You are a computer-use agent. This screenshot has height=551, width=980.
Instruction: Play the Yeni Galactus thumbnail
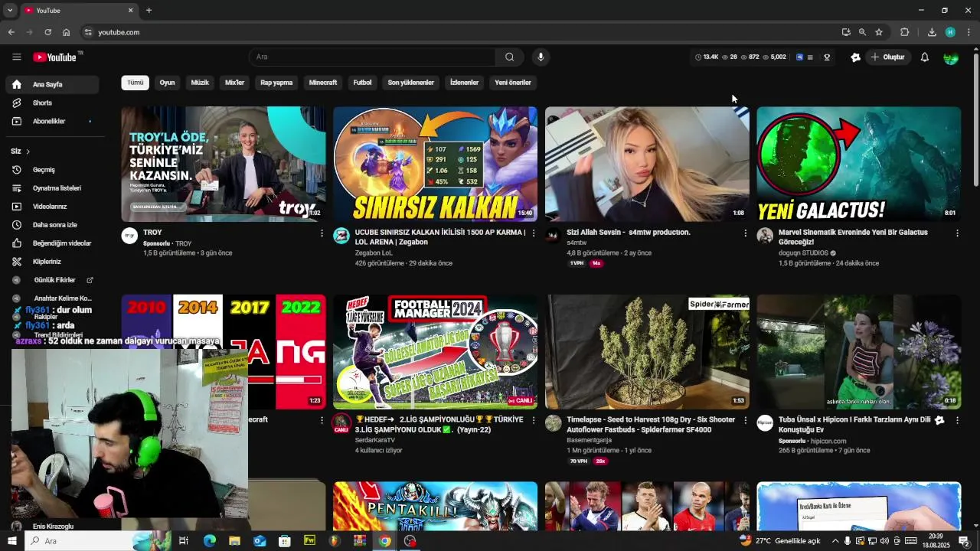(x=858, y=164)
